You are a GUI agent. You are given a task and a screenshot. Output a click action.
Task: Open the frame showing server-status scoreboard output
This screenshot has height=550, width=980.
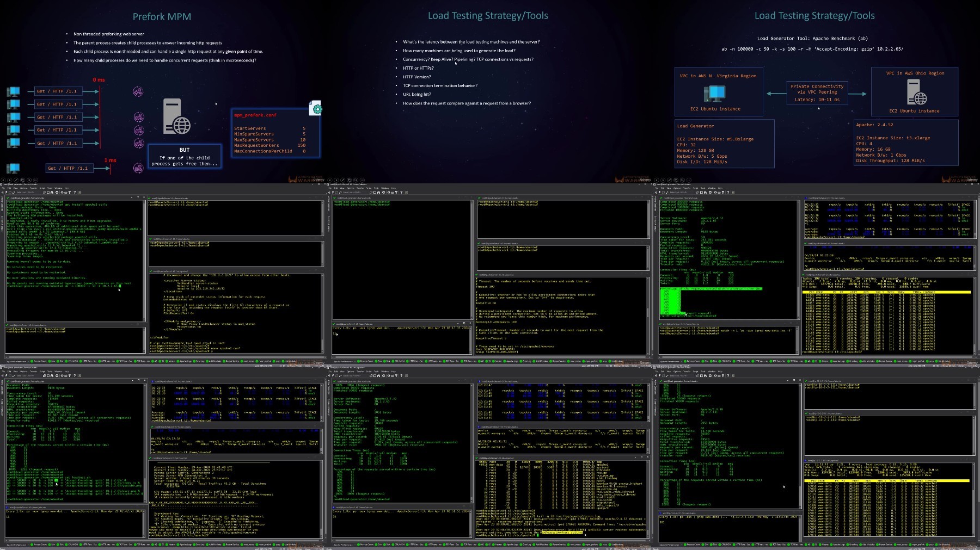163,458
